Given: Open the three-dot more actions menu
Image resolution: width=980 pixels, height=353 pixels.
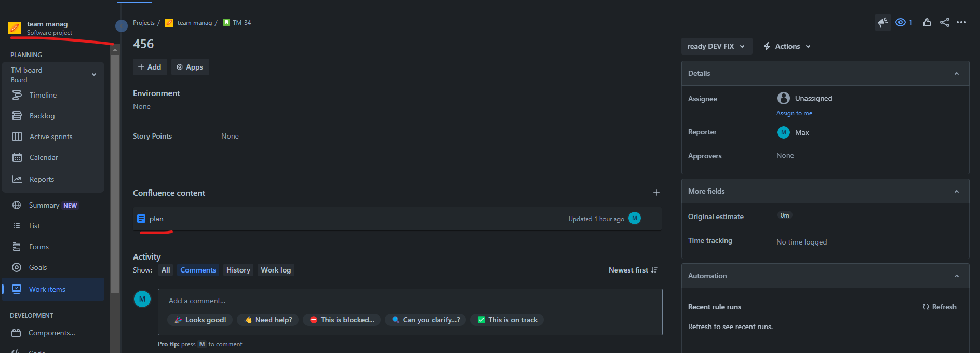Looking at the screenshot, I should [x=961, y=22].
